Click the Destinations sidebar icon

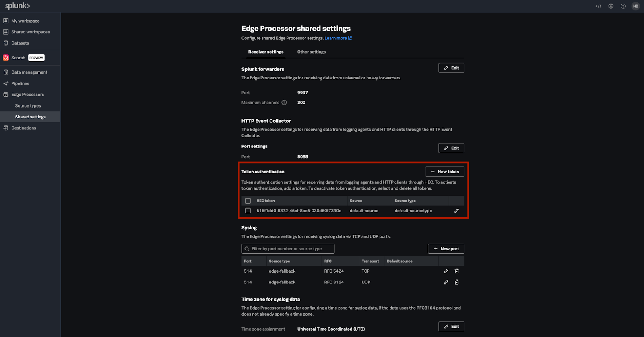click(6, 128)
